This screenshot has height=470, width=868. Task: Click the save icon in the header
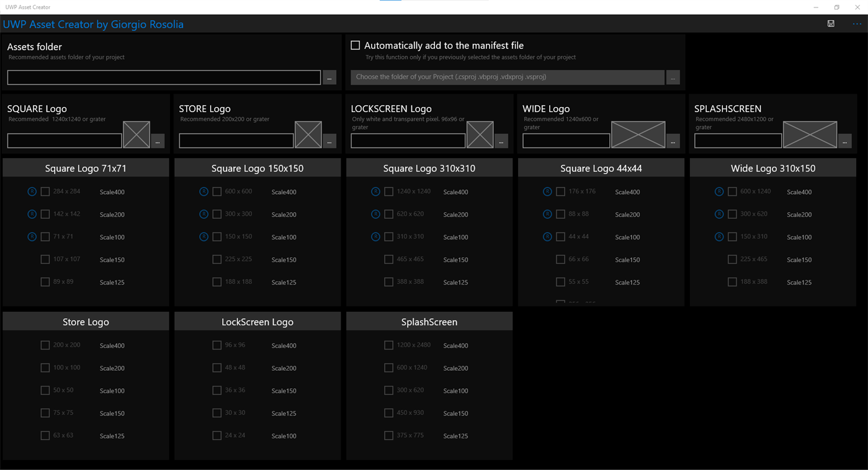[x=831, y=24]
